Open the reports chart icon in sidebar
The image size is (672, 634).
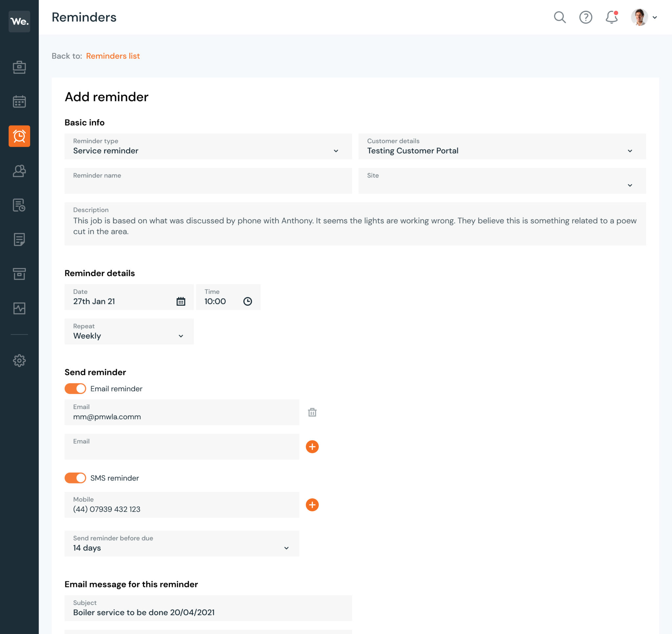(x=19, y=308)
